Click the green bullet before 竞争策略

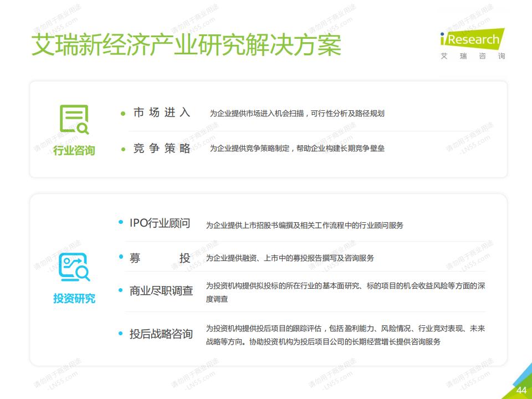pos(123,149)
